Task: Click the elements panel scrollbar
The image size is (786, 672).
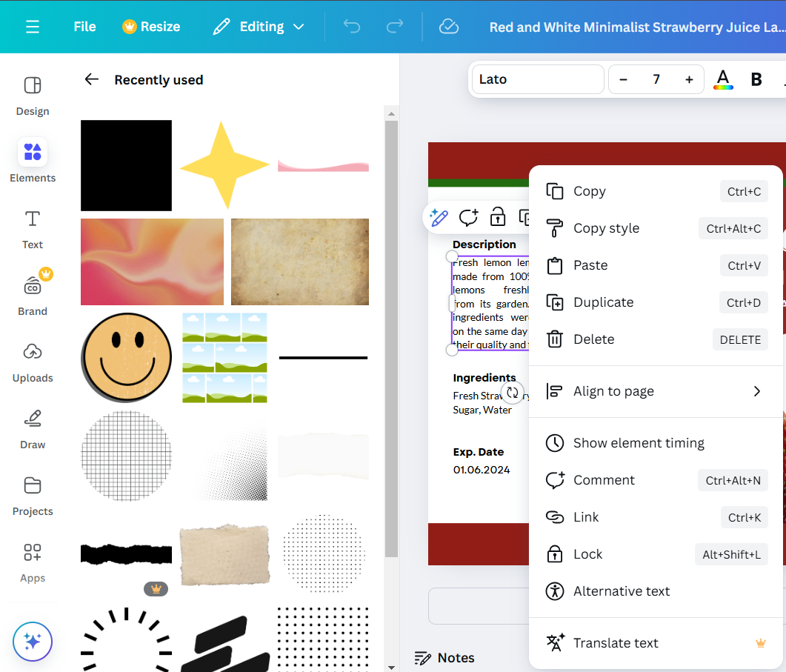Action: pyautogui.click(x=391, y=339)
